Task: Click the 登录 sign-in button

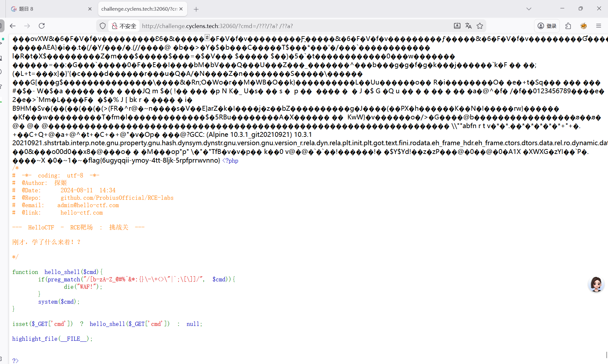Action: pyautogui.click(x=547, y=26)
